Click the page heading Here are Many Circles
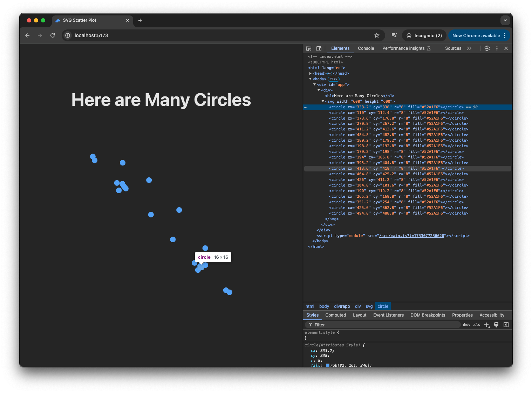532x393 pixels. tap(161, 100)
